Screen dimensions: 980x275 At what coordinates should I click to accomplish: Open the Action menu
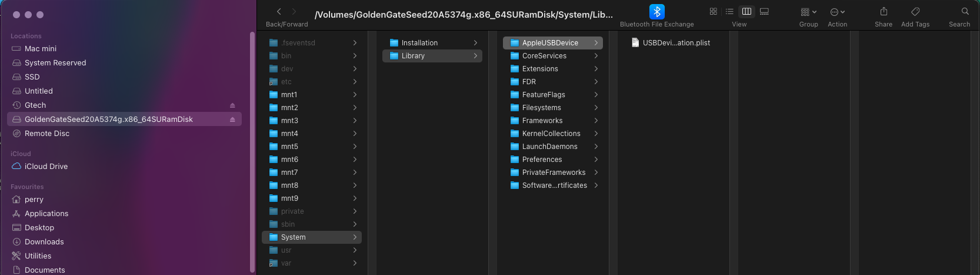pyautogui.click(x=838, y=12)
